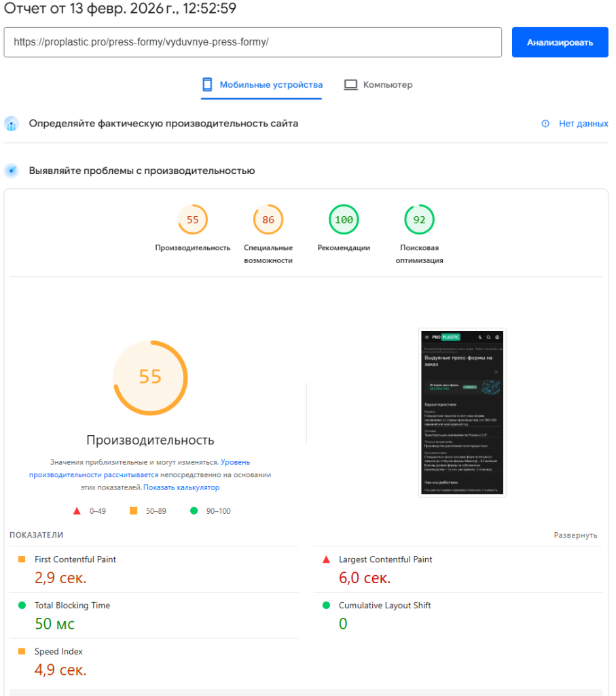This screenshot has width=616, height=696.
Task: Select the Мобильные устройства tab
Action: 261,84
